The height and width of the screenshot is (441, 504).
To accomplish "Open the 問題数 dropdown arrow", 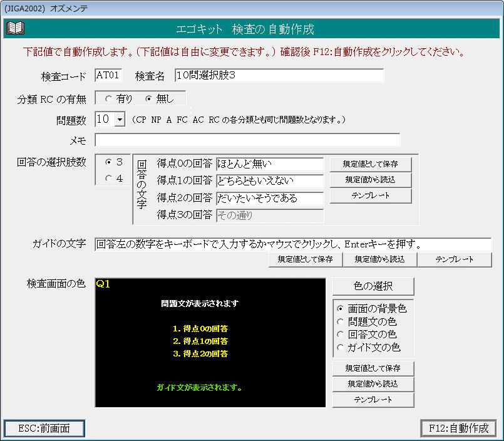I will click(120, 120).
